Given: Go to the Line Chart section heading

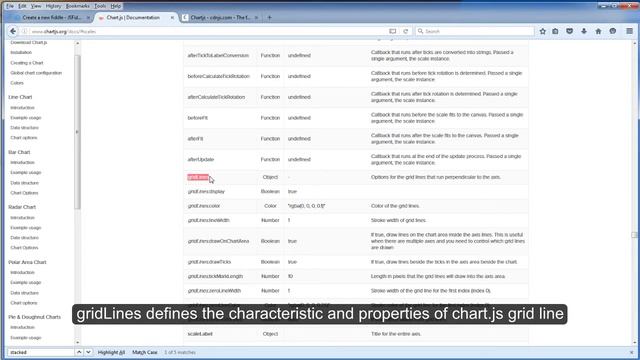Looking at the screenshot, I should [x=20, y=97].
